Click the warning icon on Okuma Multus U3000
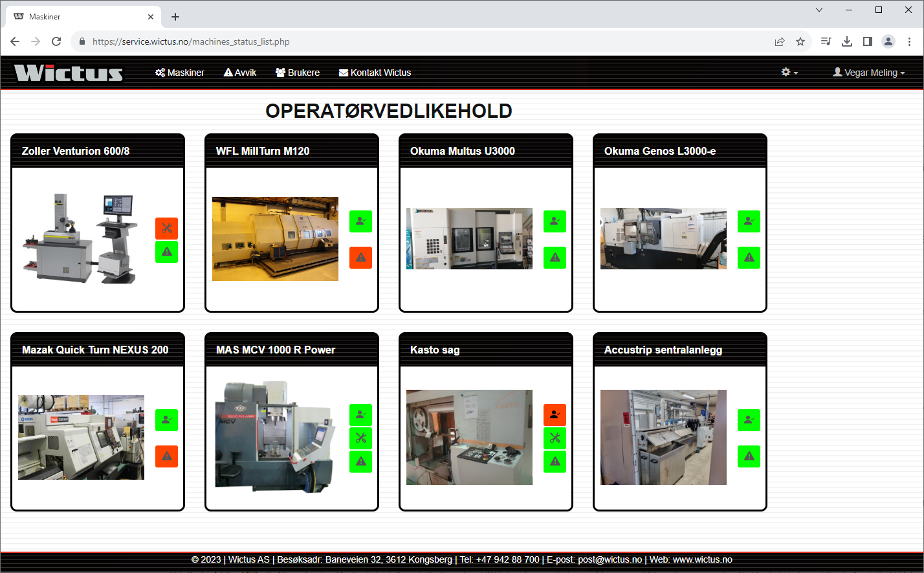The height and width of the screenshot is (573, 924). click(555, 258)
